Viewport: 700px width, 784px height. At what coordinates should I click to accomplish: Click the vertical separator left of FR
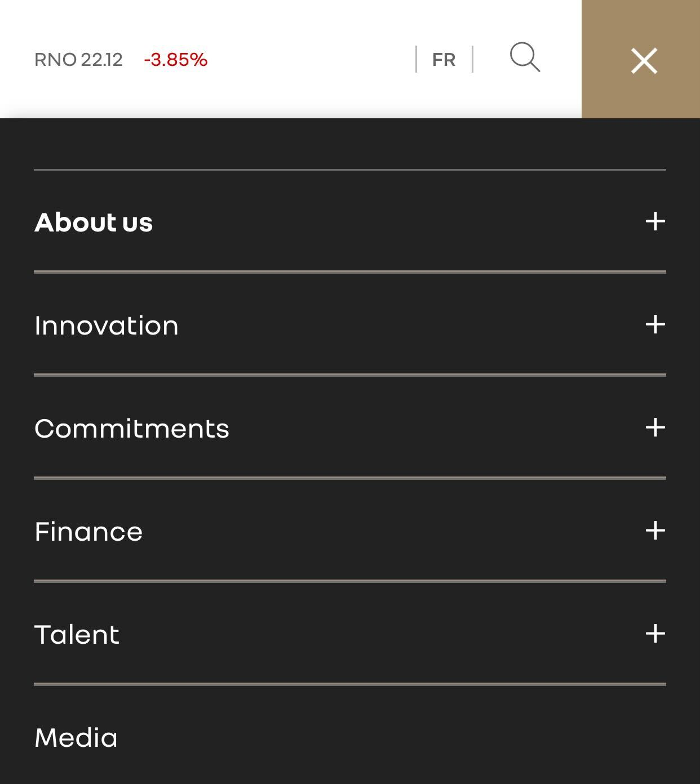416,59
